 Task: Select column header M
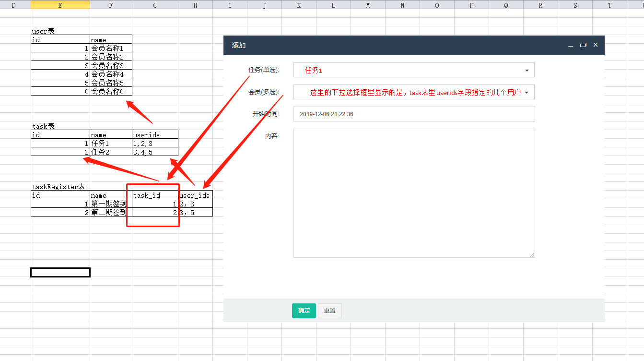pos(368,5)
